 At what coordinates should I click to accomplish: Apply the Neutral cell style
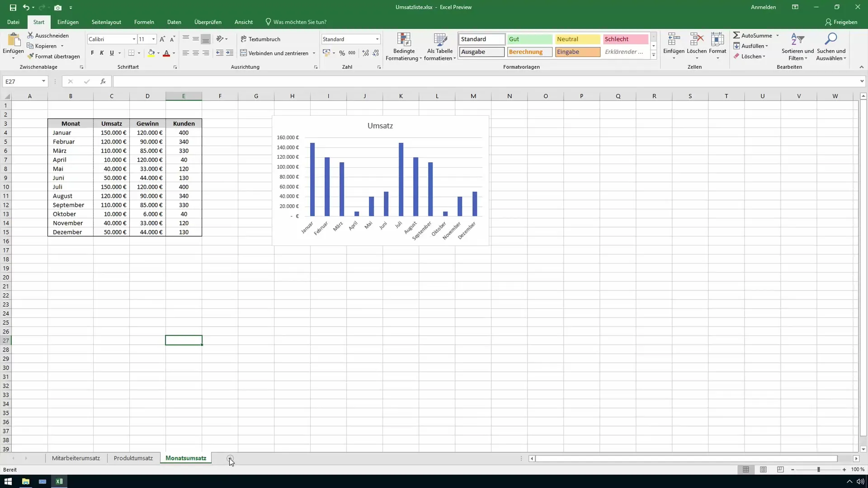coord(577,39)
